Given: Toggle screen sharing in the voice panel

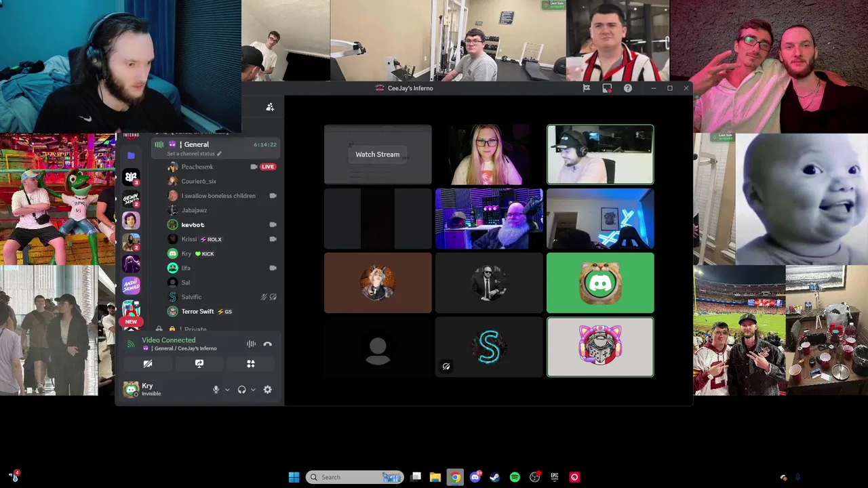Looking at the screenshot, I should [x=199, y=364].
